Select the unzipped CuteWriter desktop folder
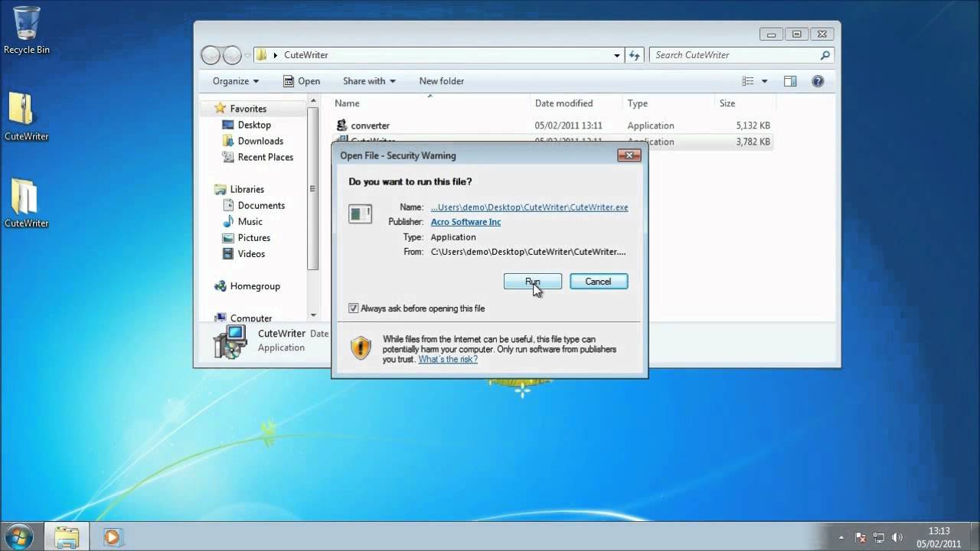 pyautogui.click(x=26, y=204)
